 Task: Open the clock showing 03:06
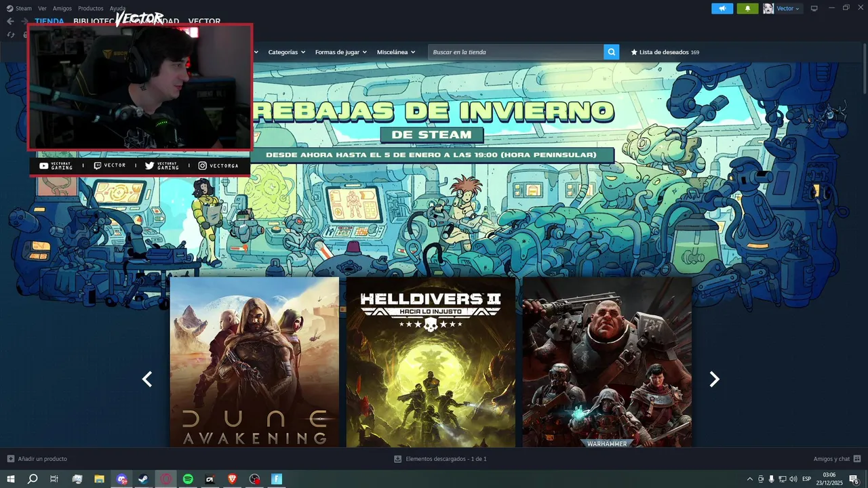point(829,479)
